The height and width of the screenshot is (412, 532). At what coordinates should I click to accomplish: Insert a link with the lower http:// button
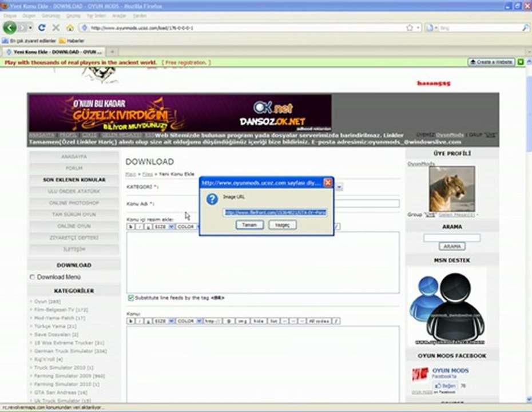coord(213,321)
